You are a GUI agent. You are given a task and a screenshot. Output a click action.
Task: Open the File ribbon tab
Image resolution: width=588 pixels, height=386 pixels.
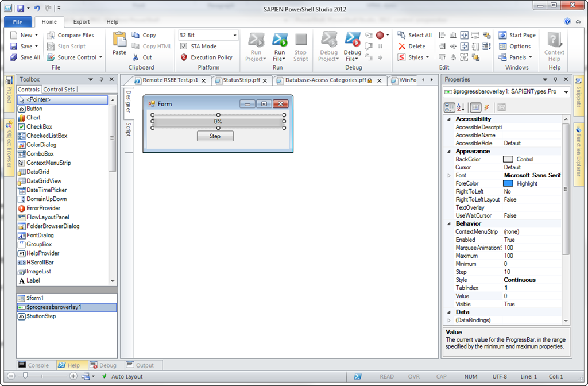18,22
